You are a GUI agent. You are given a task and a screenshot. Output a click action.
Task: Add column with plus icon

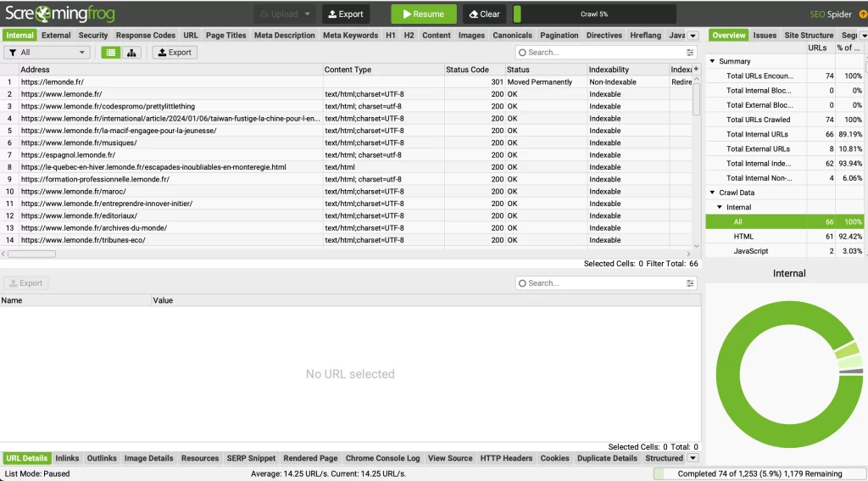(696, 70)
